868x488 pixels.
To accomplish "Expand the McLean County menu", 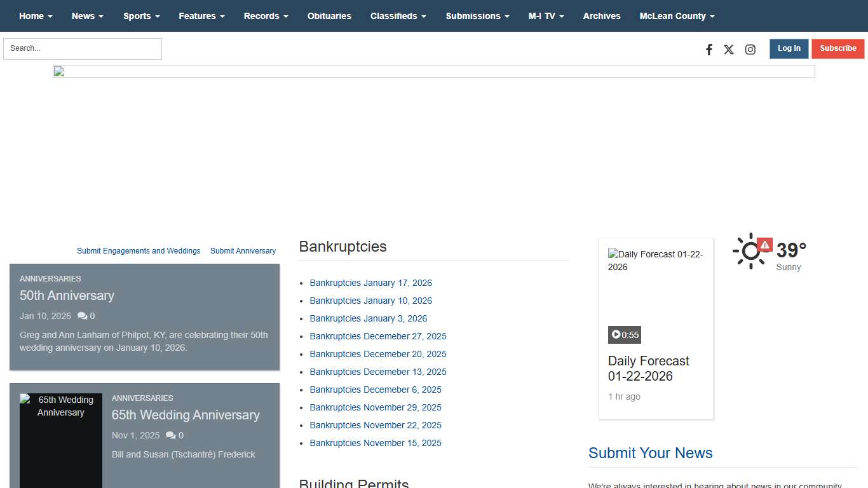I will click(677, 16).
